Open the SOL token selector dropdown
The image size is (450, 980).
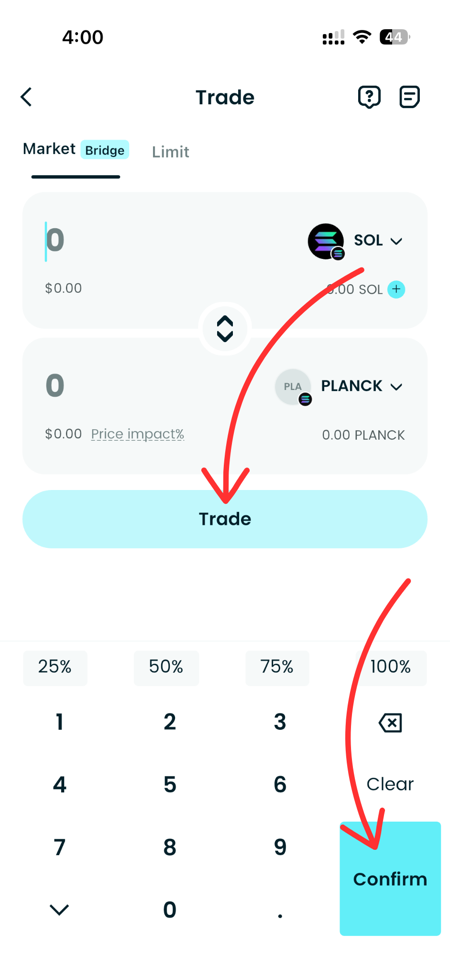click(x=378, y=241)
